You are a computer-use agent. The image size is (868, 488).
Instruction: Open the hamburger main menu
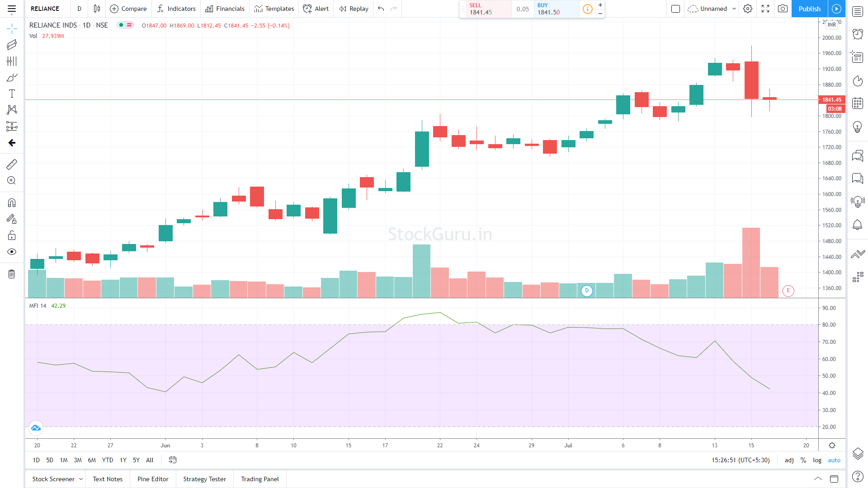(12, 9)
